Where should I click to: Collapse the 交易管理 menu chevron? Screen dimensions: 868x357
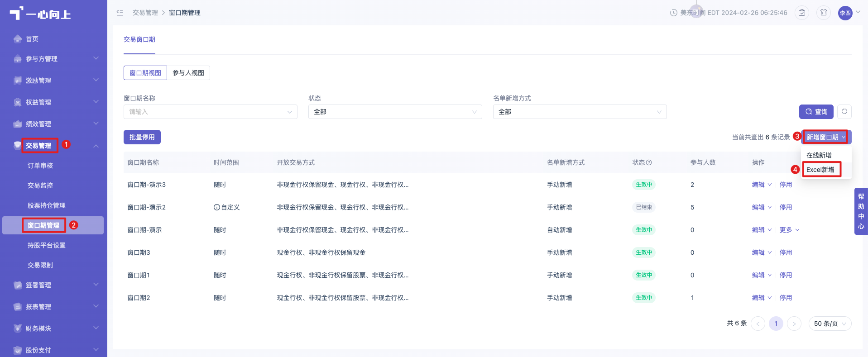point(96,146)
